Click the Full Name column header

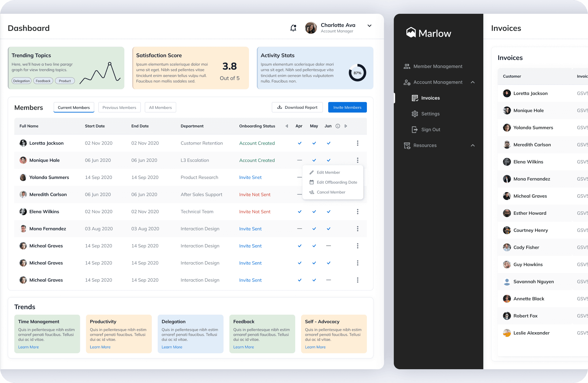tap(29, 126)
